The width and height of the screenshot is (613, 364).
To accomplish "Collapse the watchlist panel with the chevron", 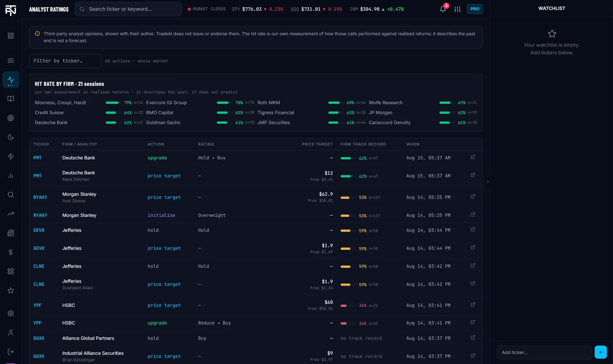I will click(x=487, y=182).
